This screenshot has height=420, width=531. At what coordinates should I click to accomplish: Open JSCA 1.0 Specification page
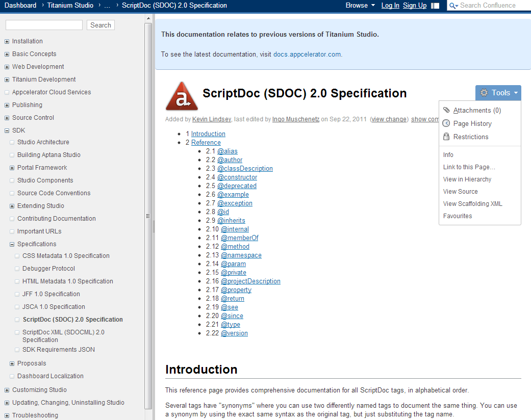pyautogui.click(x=54, y=307)
